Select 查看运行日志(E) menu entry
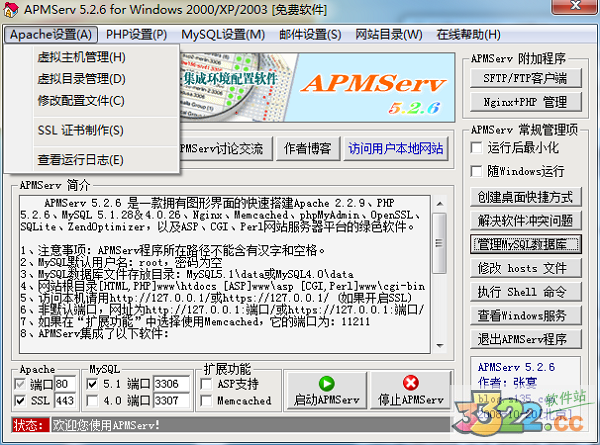 (x=92, y=160)
